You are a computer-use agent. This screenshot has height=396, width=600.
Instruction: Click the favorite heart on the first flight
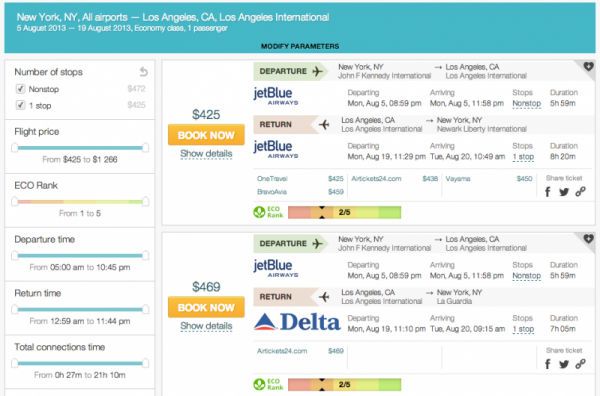coord(589,67)
